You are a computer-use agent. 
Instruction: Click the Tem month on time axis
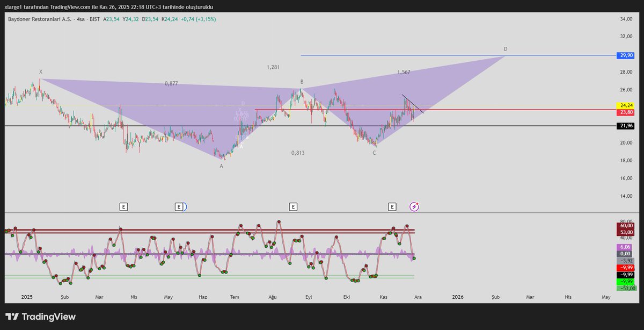(235, 297)
